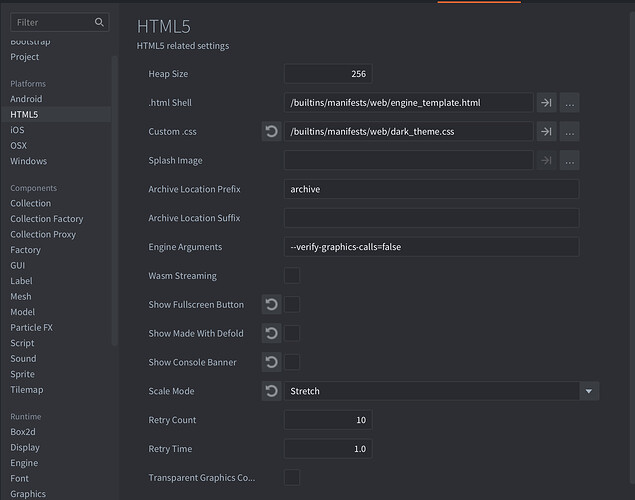Toggle the Show Console Banner checkbox
The width and height of the screenshot is (635, 500).
pyautogui.click(x=292, y=362)
